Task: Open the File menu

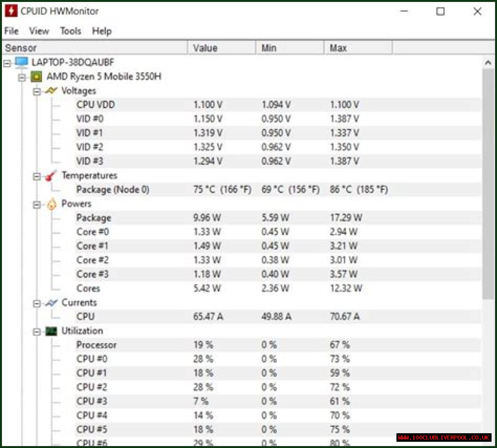Action: (x=11, y=31)
